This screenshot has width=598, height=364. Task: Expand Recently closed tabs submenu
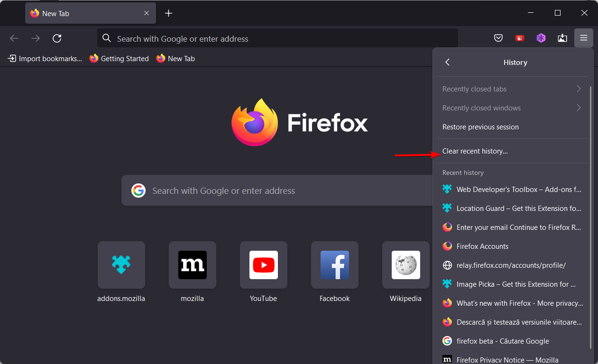[513, 89]
